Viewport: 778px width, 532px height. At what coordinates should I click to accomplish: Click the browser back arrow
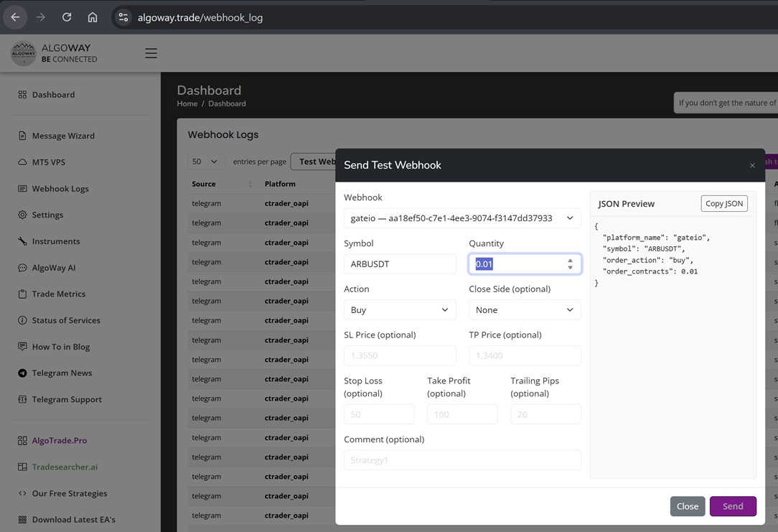point(15,17)
